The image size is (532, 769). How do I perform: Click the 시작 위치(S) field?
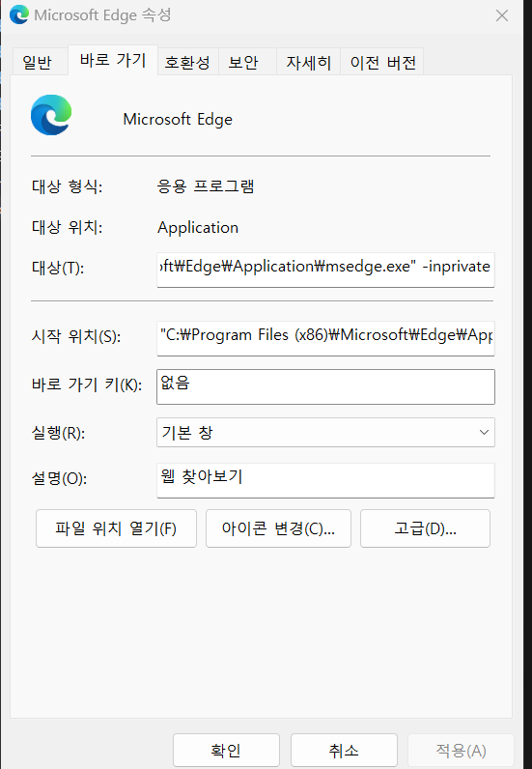[x=325, y=338]
